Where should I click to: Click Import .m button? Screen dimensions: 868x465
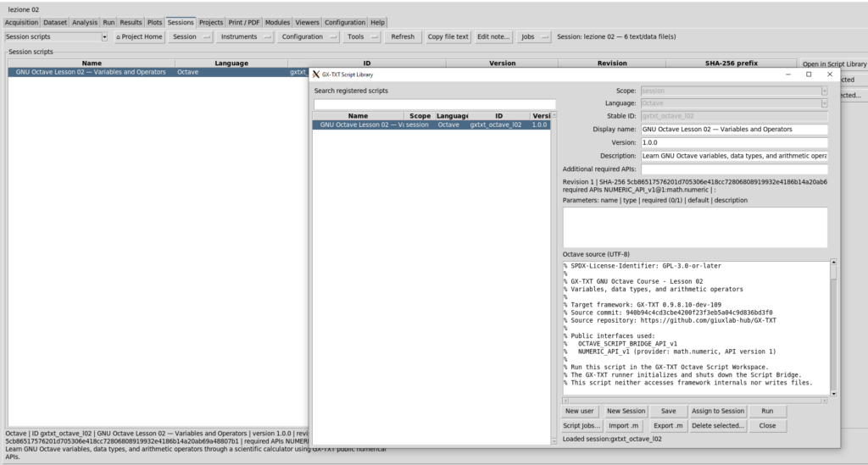tap(623, 426)
